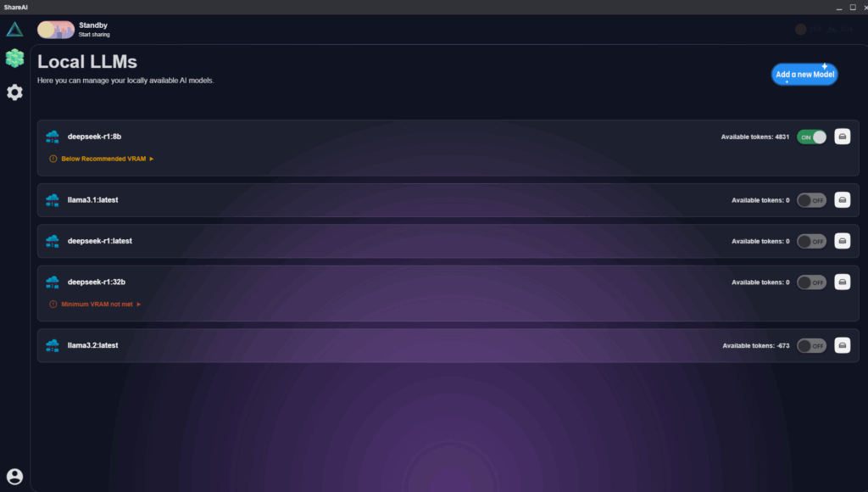Click the white square icon button for llama3.2:latest
The image size is (868, 492).
(x=842, y=345)
